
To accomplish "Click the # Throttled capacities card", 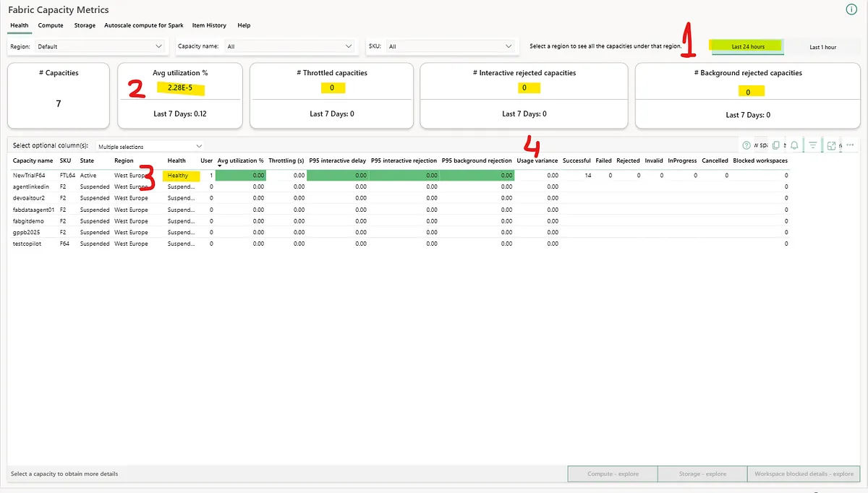I will pyautogui.click(x=331, y=95).
